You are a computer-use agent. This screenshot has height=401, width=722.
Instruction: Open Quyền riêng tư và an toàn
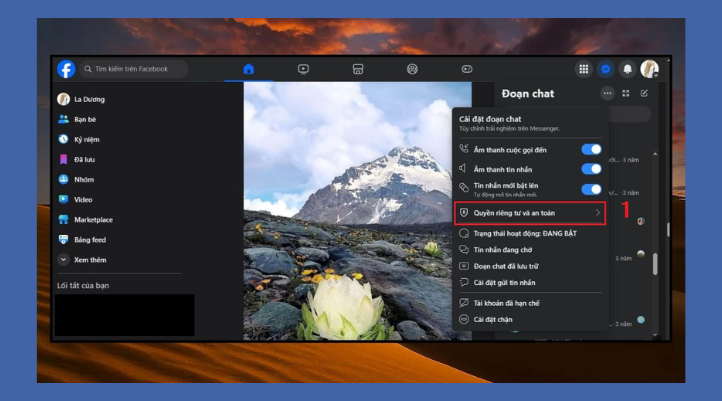point(530,213)
